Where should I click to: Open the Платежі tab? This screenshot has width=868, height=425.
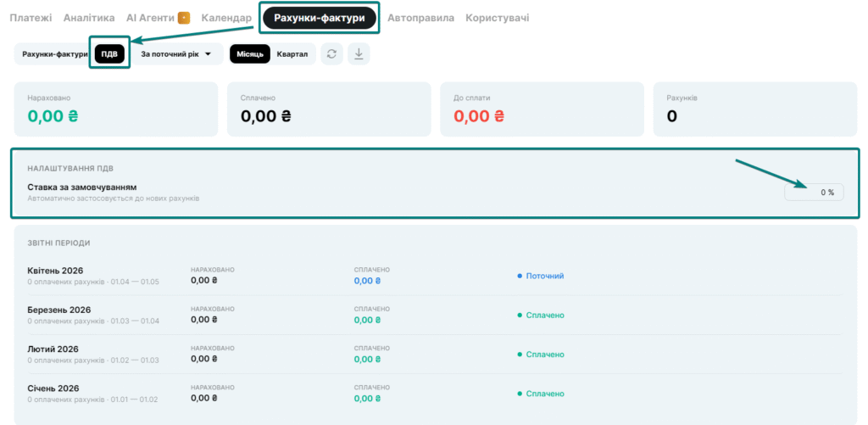pyautogui.click(x=31, y=18)
